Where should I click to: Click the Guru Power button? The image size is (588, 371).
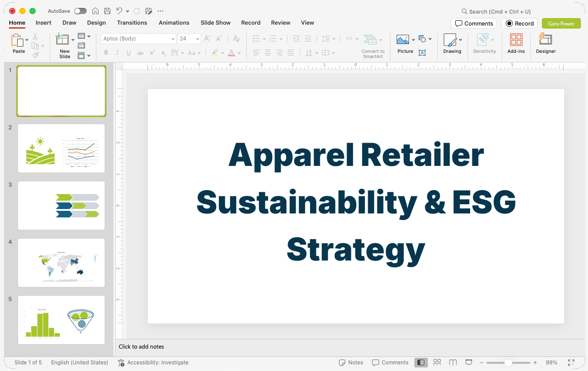[x=561, y=23]
